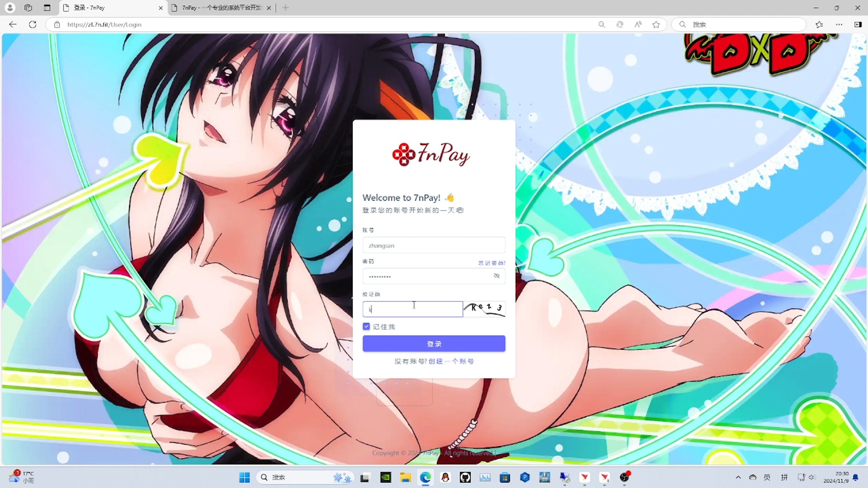The width and height of the screenshot is (868, 488).
Task: Open the notification bell
Action: pos(855,477)
